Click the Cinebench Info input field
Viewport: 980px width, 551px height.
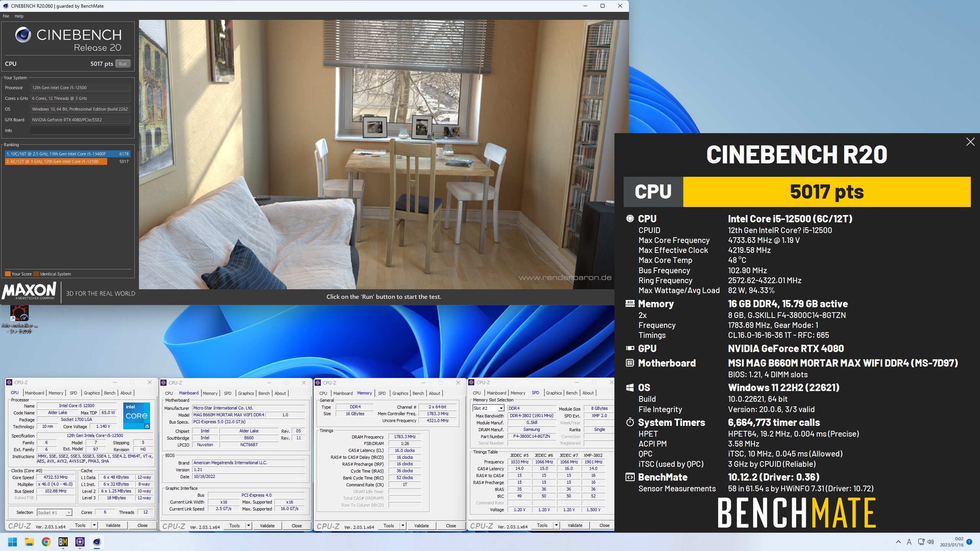(80, 130)
